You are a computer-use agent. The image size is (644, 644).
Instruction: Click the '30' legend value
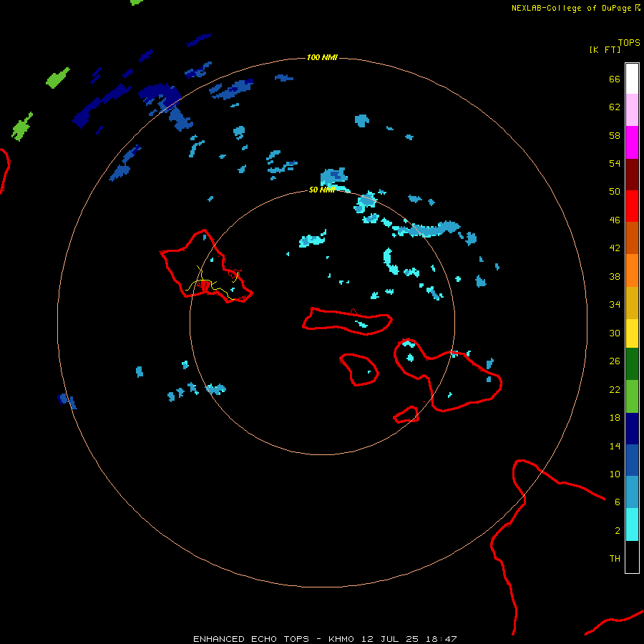click(x=615, y=333)
